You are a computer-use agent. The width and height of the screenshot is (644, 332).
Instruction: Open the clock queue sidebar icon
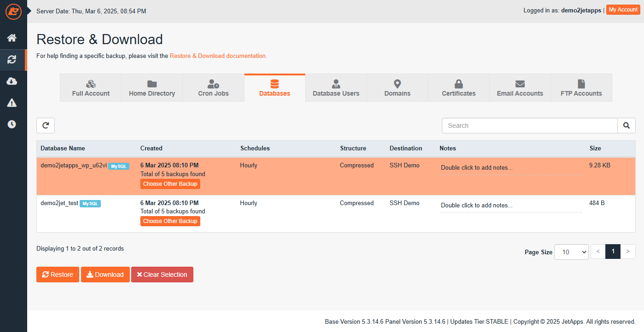[x=12, y=124]
